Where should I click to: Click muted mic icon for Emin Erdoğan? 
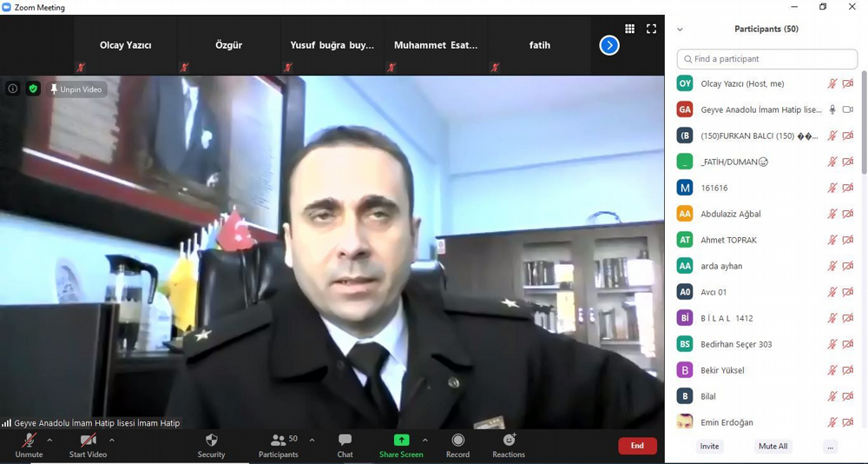(832, 422)
